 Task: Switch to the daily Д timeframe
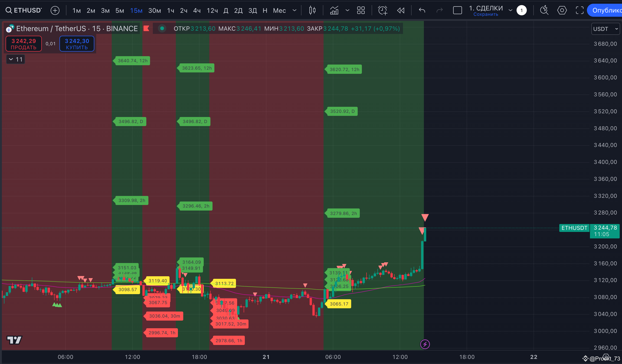coord(226,10)
